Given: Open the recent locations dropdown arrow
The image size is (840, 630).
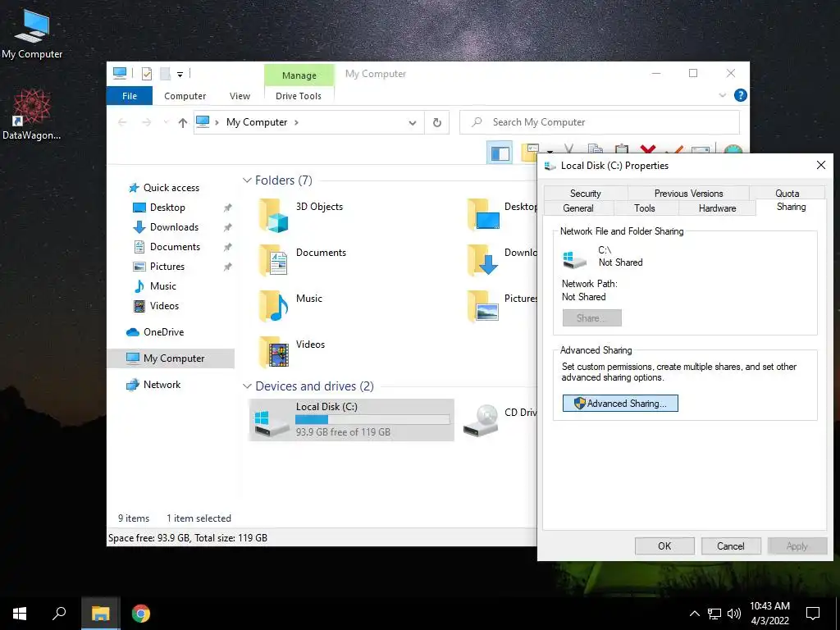Looking at the screenshot, I should [x=166, y=123].
